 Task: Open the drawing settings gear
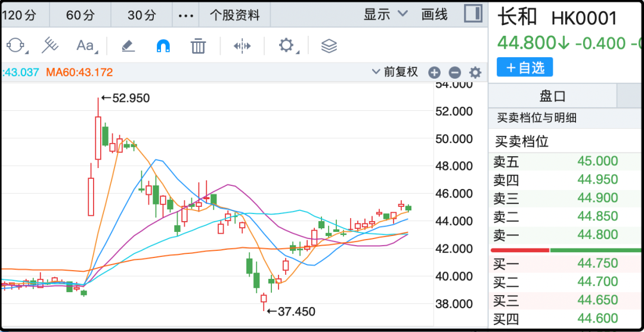point(287,45)
